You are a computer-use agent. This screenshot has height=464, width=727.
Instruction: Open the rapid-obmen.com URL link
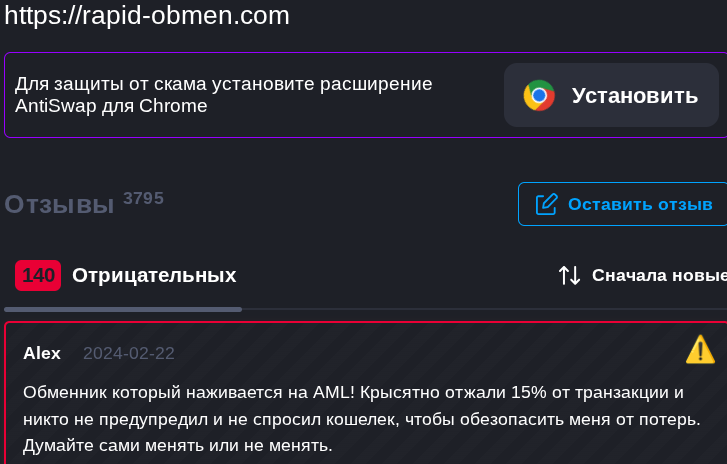(146, 15)
